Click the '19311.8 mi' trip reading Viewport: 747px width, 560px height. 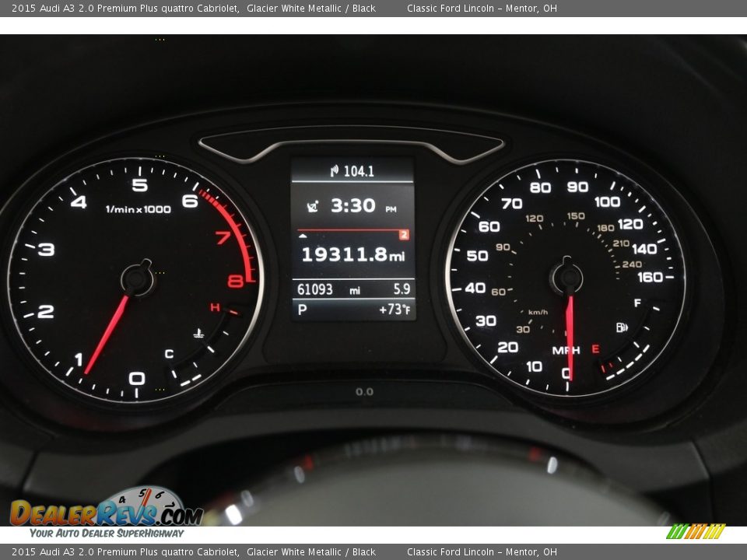(353, 254)
